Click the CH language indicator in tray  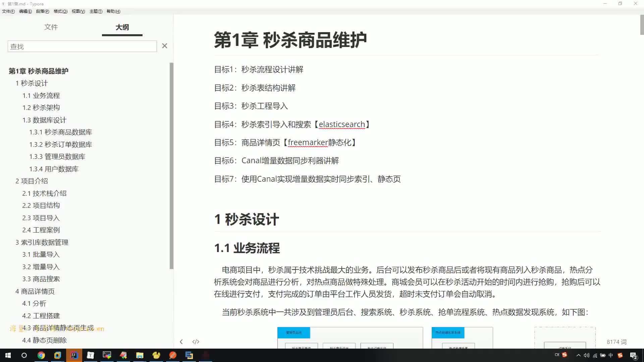(x=557, y=355)
